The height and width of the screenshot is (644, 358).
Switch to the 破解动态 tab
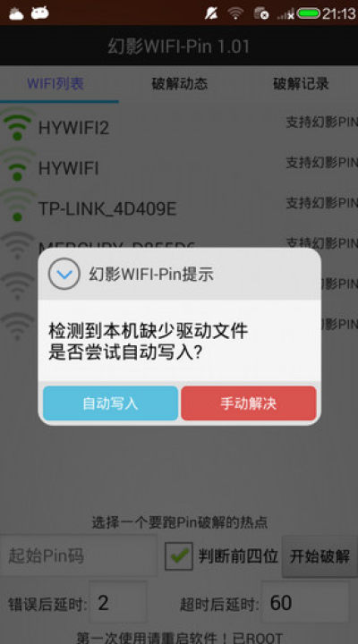(x=180, y=84)
